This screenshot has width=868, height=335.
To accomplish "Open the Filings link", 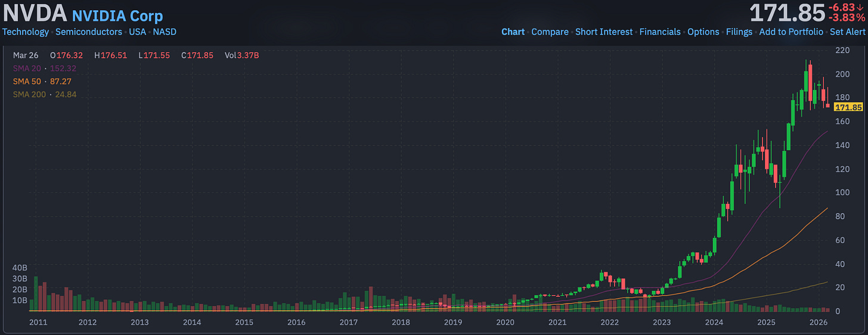I will [739, 32].
